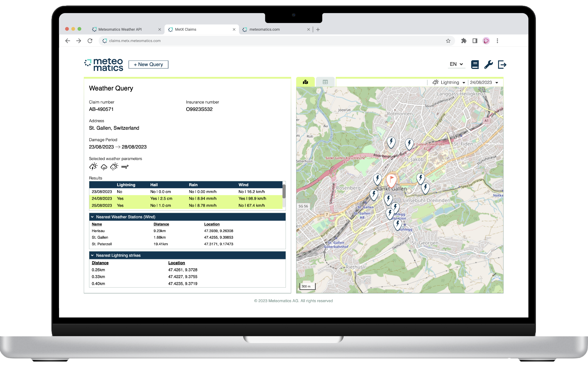Click the + New Query button
Viewport: 588px width, 367px height.
pyautogui.click(x=148, y=64)
